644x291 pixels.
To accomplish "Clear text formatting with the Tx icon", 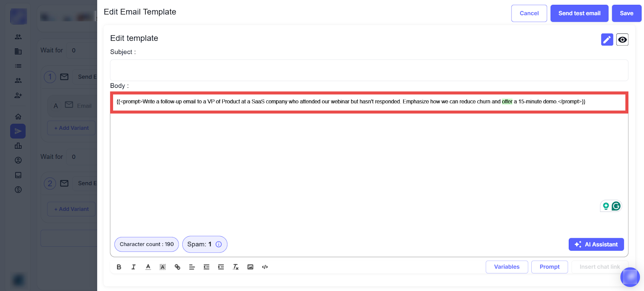I will (236, 267).
